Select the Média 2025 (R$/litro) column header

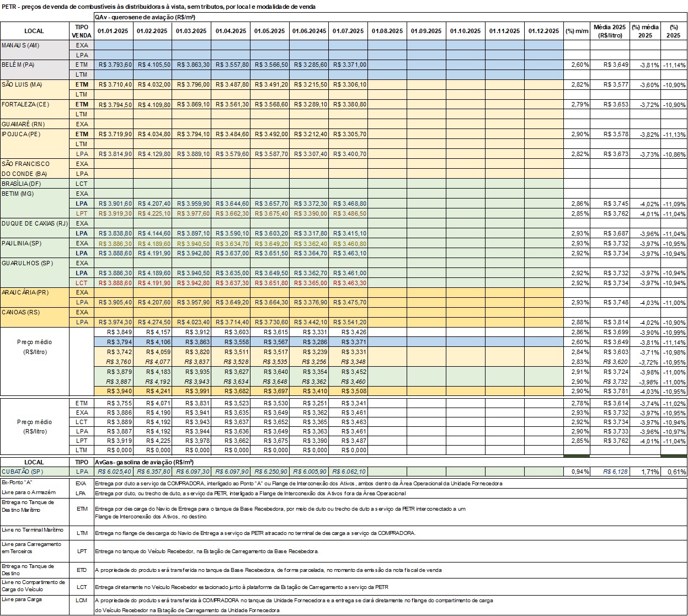point(610,31)
